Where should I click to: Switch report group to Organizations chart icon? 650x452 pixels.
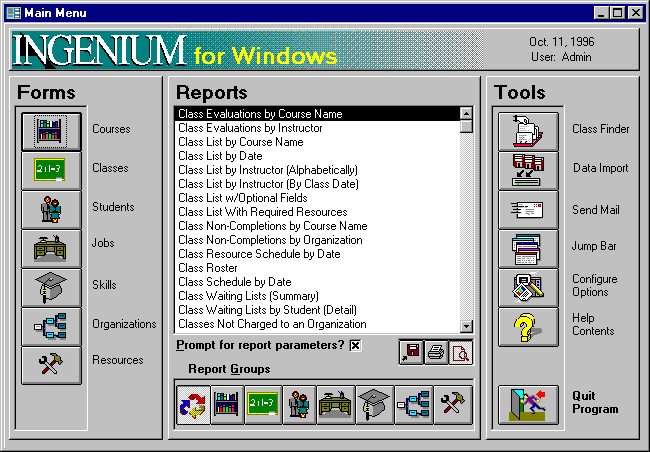click(412, 405)
